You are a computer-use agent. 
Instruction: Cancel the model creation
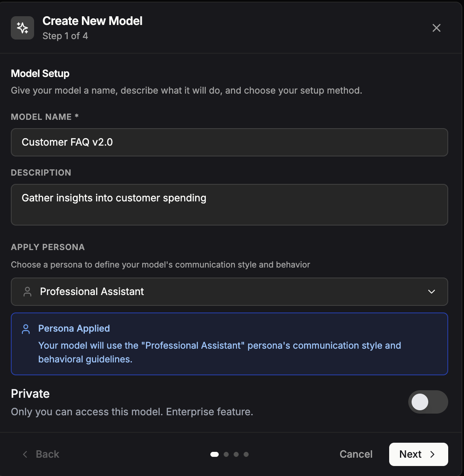point(356,454)
